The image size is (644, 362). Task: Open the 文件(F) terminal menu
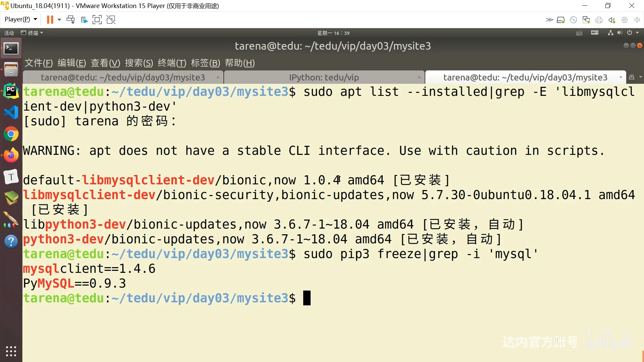point(39,63)
